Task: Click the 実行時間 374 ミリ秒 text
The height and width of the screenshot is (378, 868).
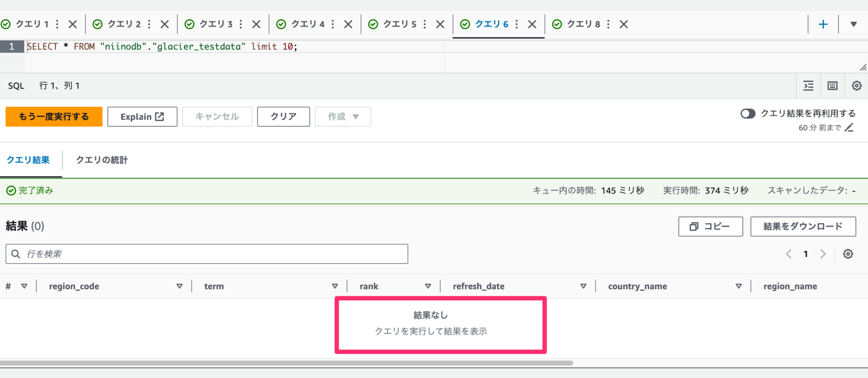Action: pyautogui.click(x=706, y=190)
